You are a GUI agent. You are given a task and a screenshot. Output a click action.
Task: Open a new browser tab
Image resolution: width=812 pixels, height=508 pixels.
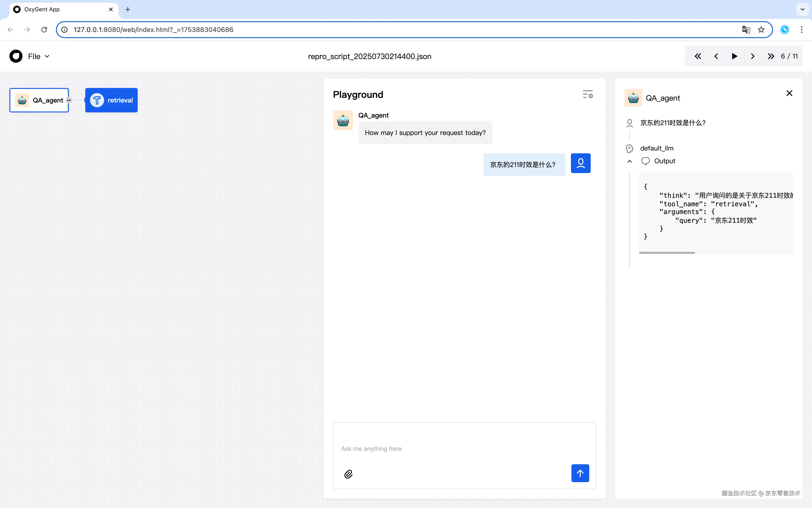(x=128, y=9)
